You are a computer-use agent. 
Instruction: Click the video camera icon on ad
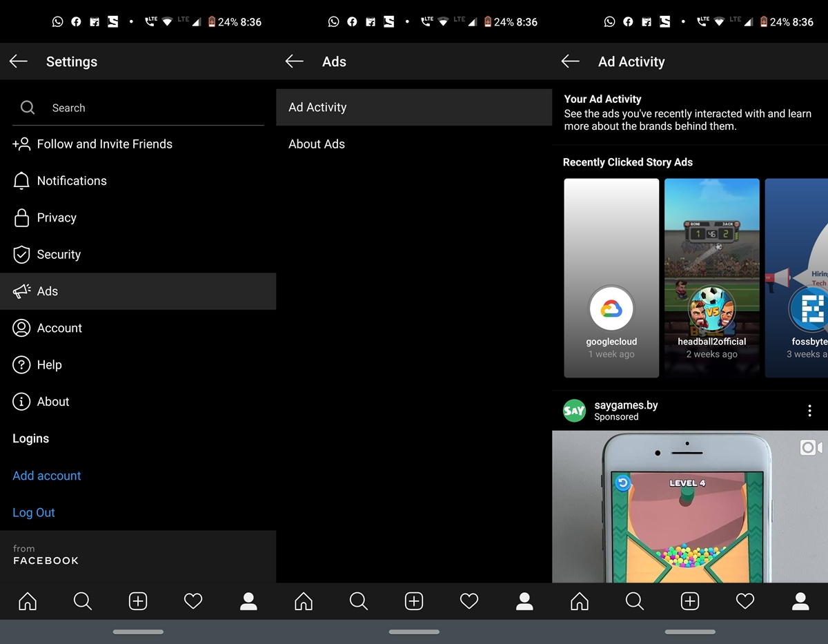811,447
